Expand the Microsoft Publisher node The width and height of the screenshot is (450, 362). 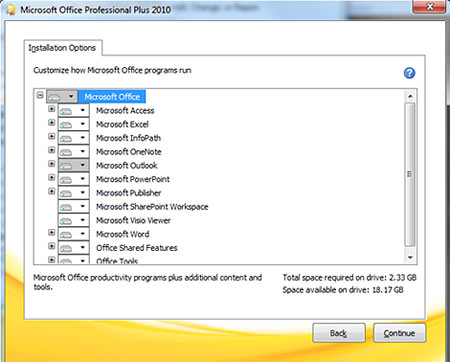[x=51, y=191]
